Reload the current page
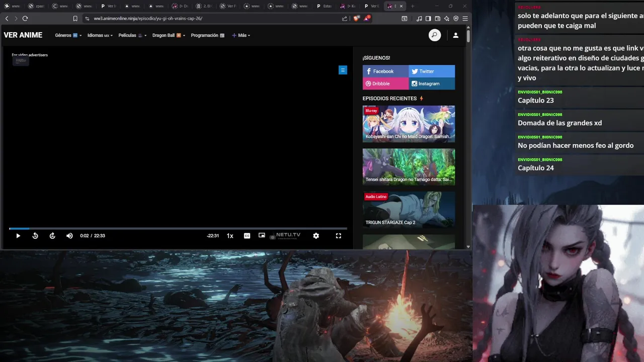The width and height of the screenshot is (644, 362). pos(25,19)
